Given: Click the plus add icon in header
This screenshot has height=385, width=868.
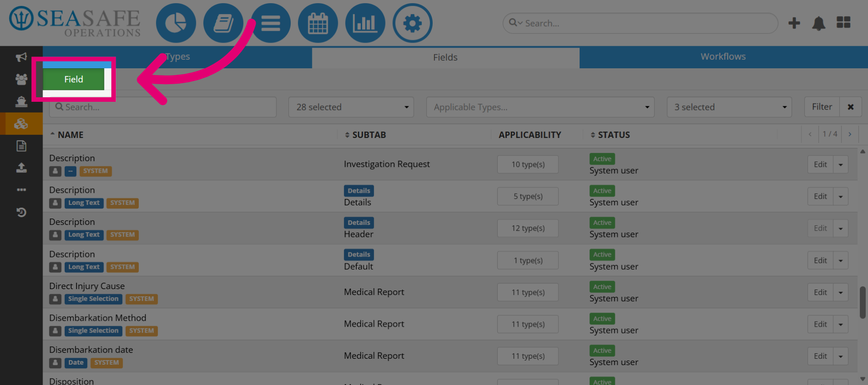Looking at the screenshot, I should (794, 23).
